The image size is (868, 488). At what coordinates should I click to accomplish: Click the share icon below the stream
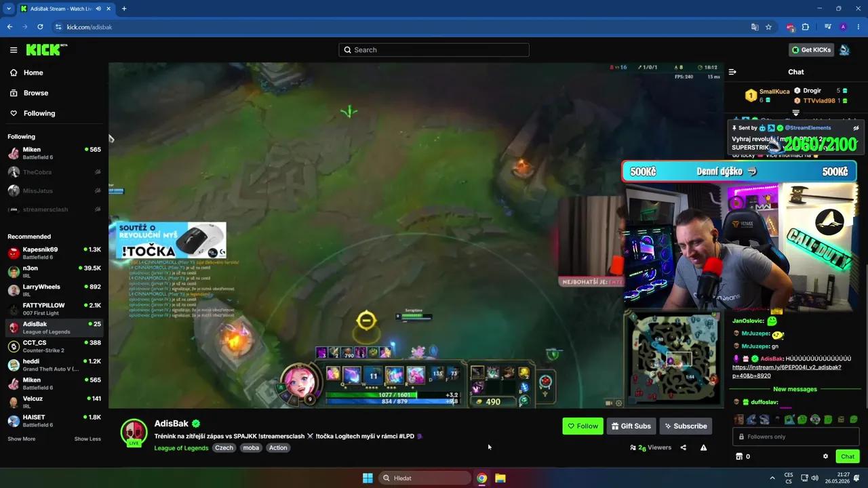pos(684,447)
